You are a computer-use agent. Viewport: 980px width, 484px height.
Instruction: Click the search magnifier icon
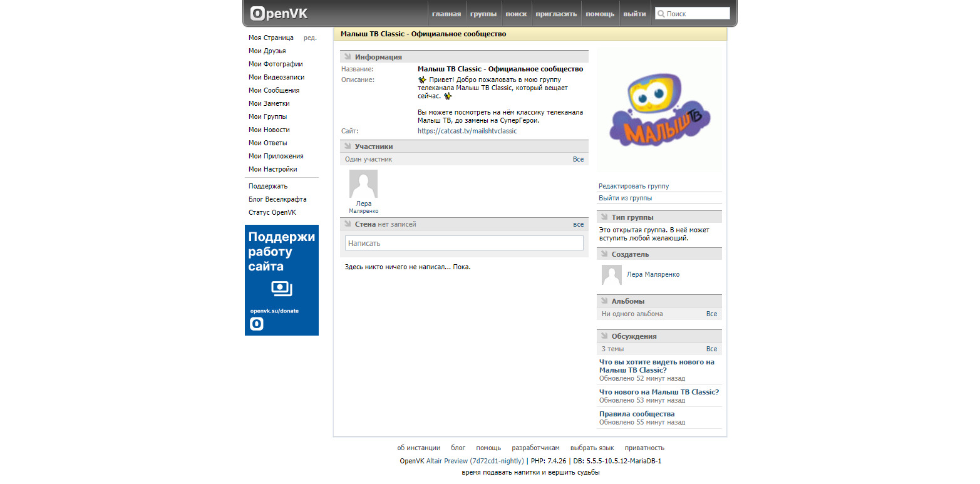[661, 14]
